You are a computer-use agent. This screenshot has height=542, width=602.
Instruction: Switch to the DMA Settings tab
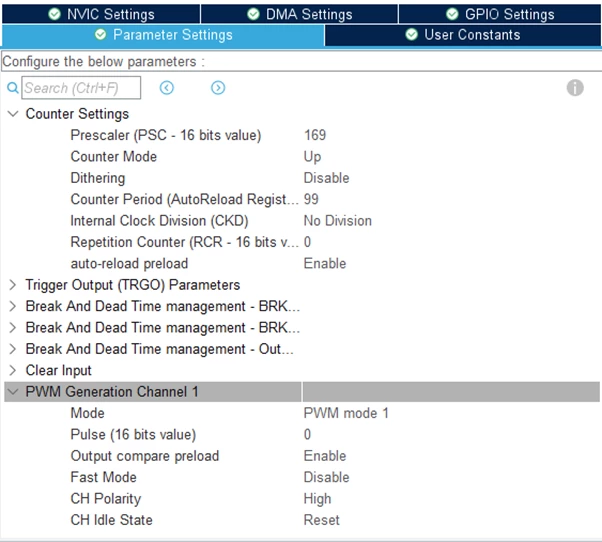[299, 14]
